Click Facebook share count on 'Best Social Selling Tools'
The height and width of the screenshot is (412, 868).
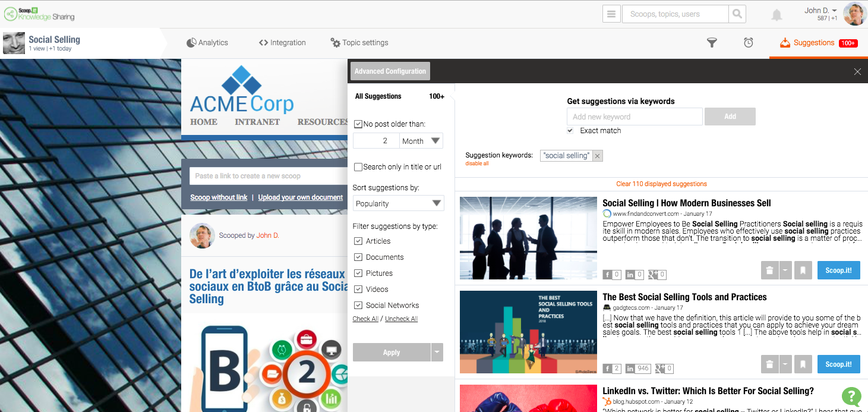coord(612,369)
